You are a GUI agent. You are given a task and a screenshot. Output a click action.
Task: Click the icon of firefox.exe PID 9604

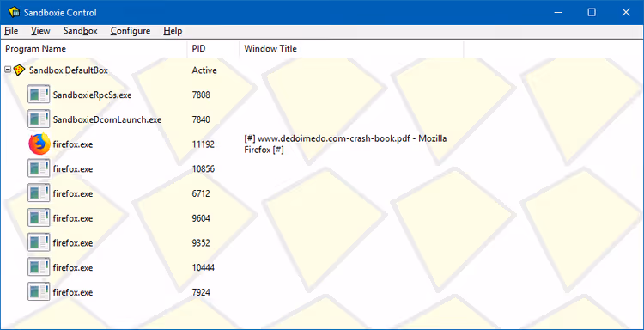click(x=39, y=217)
